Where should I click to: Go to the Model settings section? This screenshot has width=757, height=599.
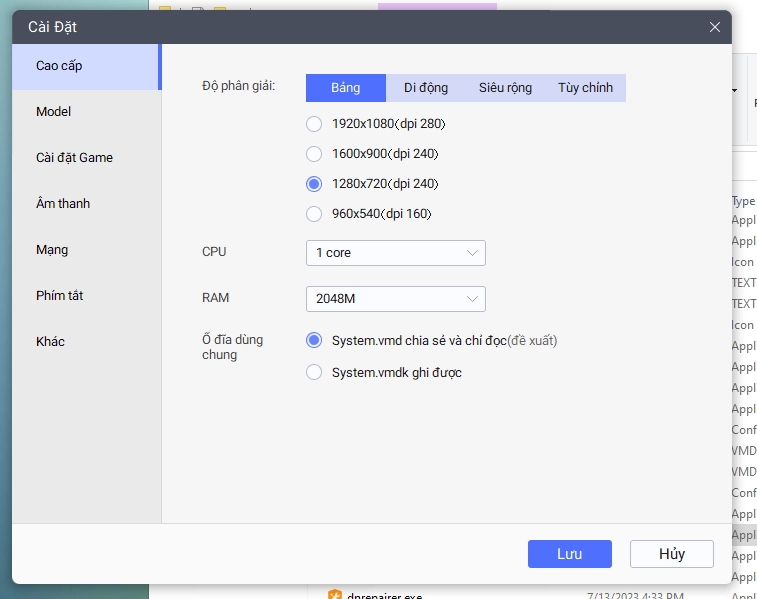coord(54,112)
